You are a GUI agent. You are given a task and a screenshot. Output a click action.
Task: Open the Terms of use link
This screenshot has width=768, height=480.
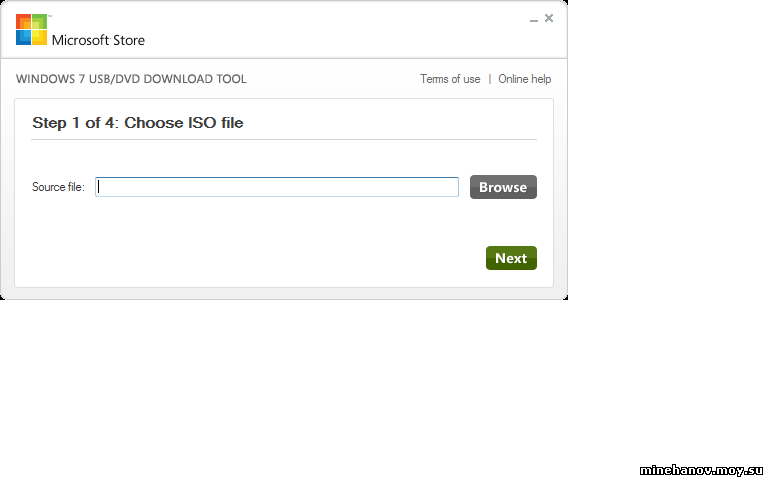pos(450,79)
